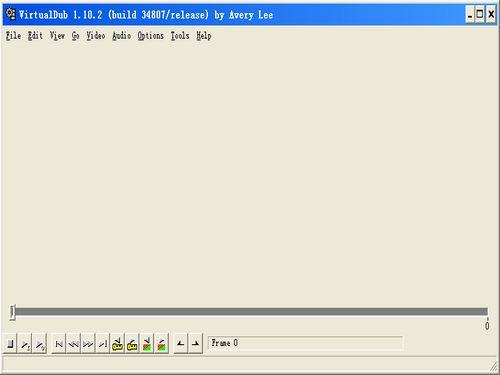Step backward one frame
The width and height of the screenshot is (500, 375).
click(x=73, y=343)
